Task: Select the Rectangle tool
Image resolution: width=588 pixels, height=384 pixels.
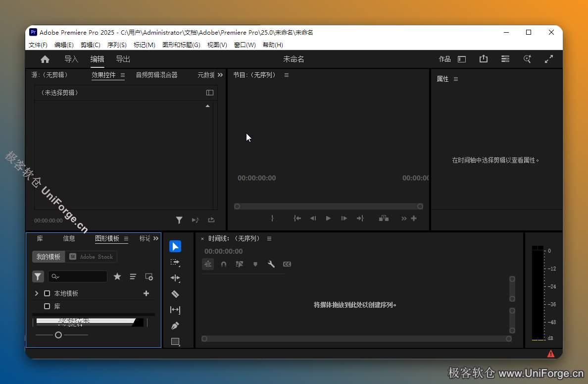Action: click(x=175, y=341)
